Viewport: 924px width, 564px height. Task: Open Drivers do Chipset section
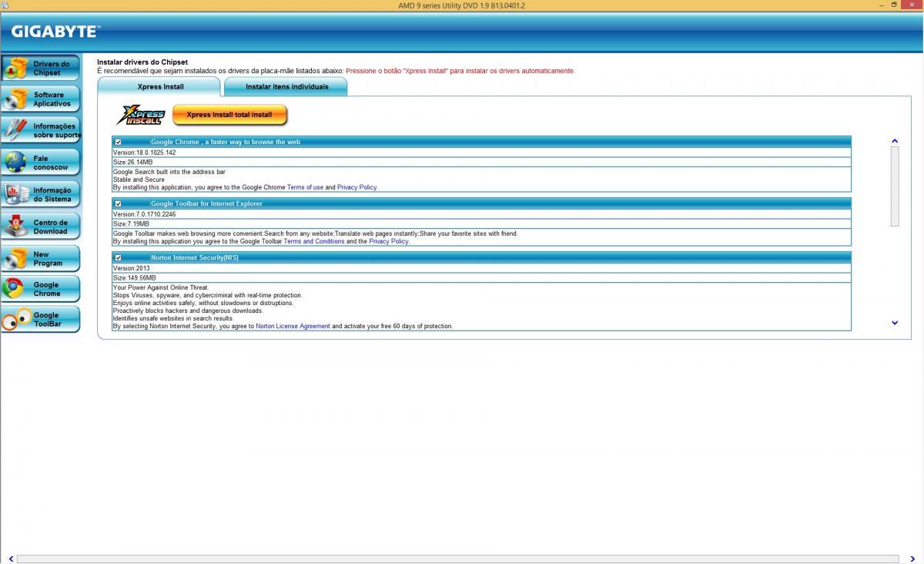pyautogui.click(x=41, y=69)
